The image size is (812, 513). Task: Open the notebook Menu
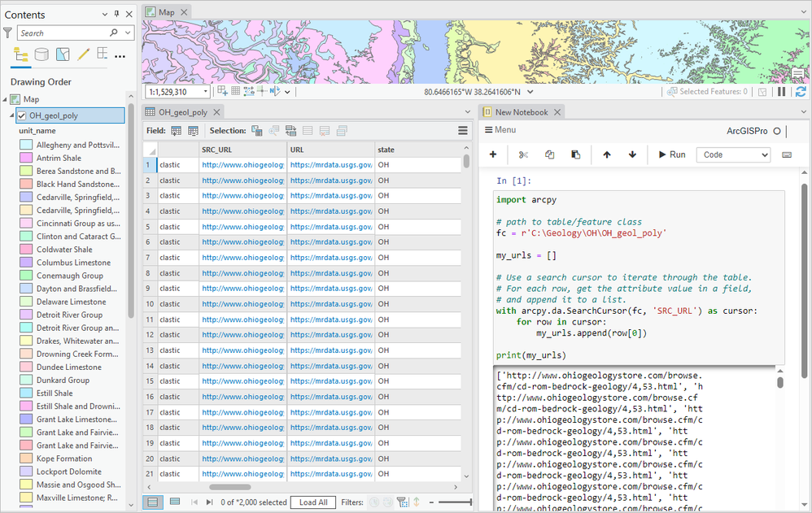[500, 130]
